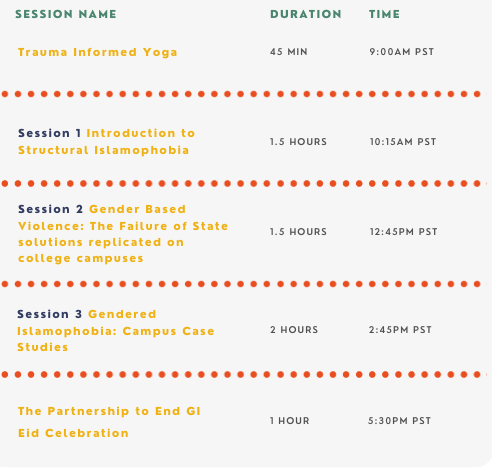
Task: Select the 45 MIN duration text
Action: click(x=289, y=52)
